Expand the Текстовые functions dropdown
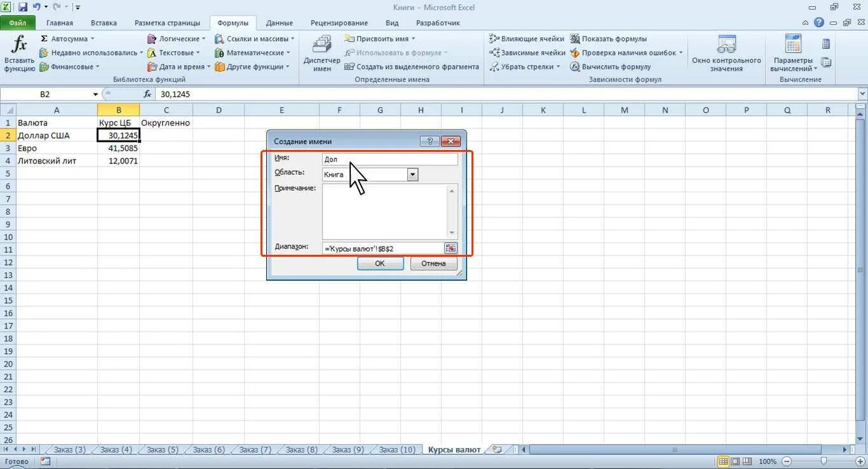The image size is (868, 469). click(198, 53)
